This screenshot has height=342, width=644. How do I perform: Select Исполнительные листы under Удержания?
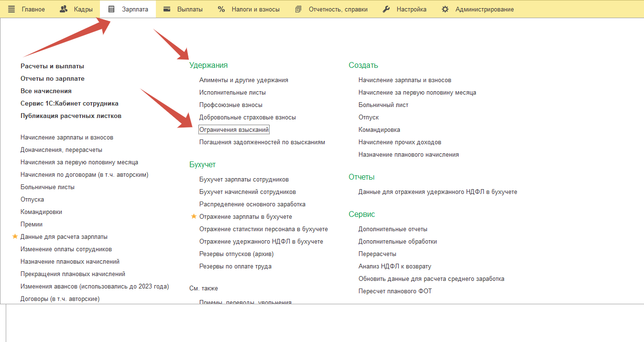pyautogui.click(x=232, y=93)
